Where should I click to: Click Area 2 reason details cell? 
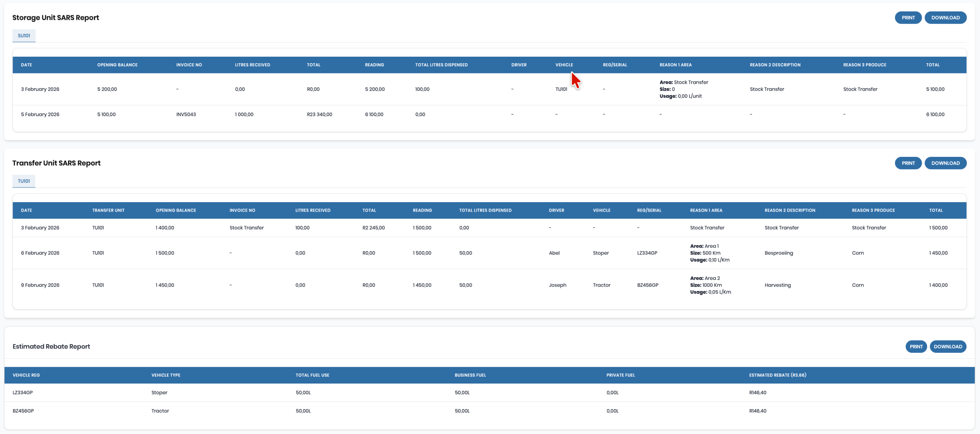pos(710,285)
